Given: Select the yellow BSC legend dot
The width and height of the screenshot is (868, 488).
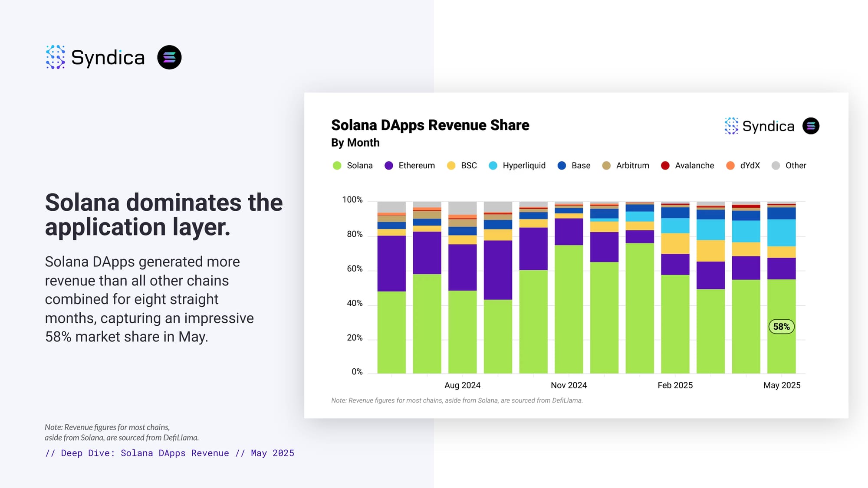Looking at the screenshot, I should point(451,165).
